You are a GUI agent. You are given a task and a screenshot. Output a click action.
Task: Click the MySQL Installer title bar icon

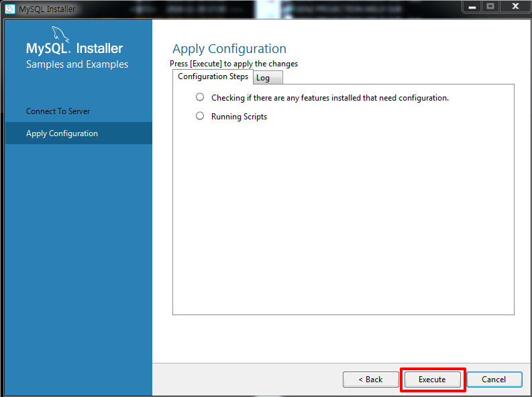point(10,9)
